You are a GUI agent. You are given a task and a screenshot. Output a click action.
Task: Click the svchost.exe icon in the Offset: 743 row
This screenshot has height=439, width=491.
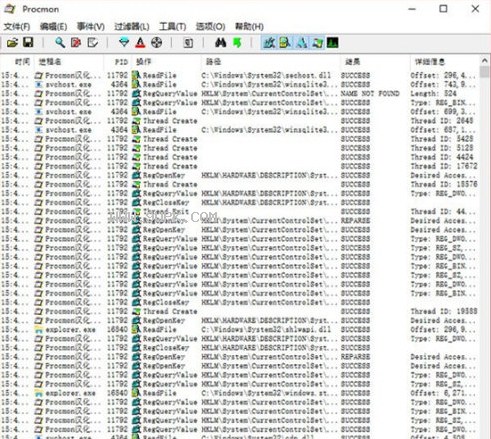[x=39, y=84]
